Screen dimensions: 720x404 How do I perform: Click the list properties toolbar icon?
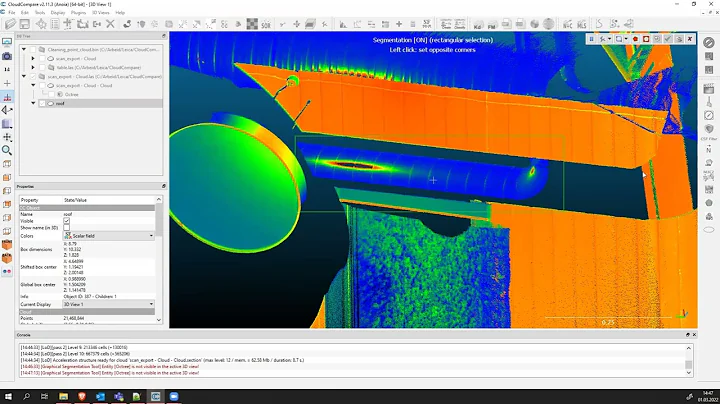[x=55, y=24]
